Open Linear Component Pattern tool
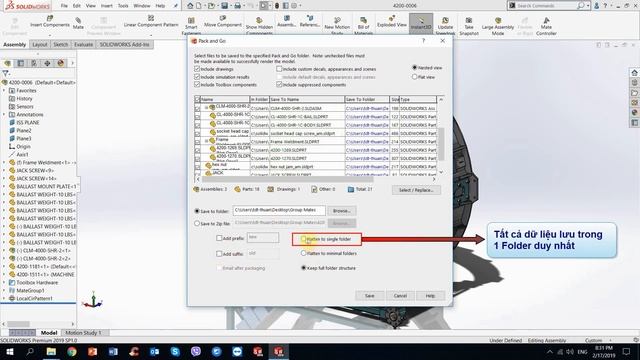The width and height of the screenshot is (640, 360). [x=151, y=18]
